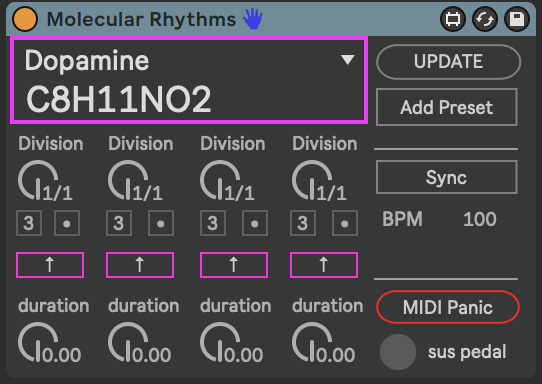
Task: Click the Molecular Rhythms device title
Action: 141,19
